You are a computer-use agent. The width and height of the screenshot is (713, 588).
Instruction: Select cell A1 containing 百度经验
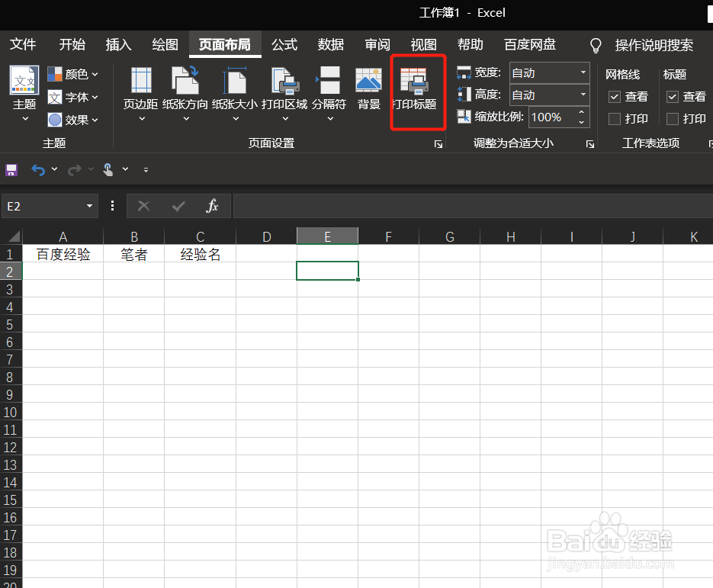point(63,254)
